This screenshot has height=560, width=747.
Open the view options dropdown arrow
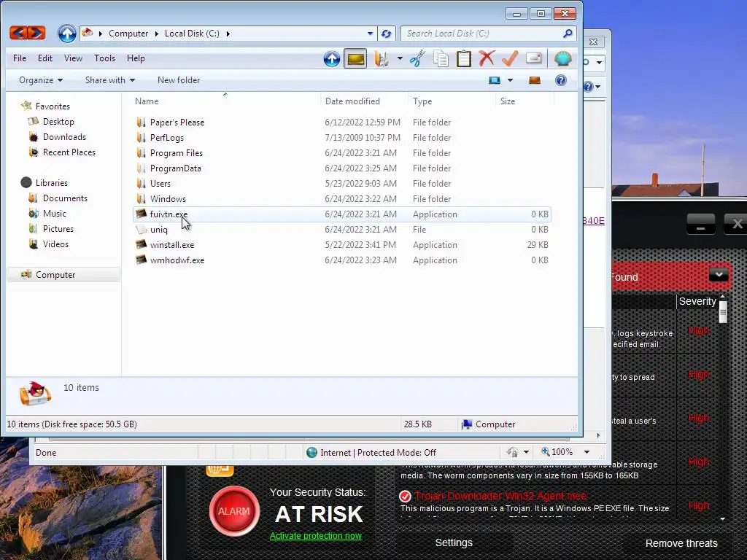510,80
